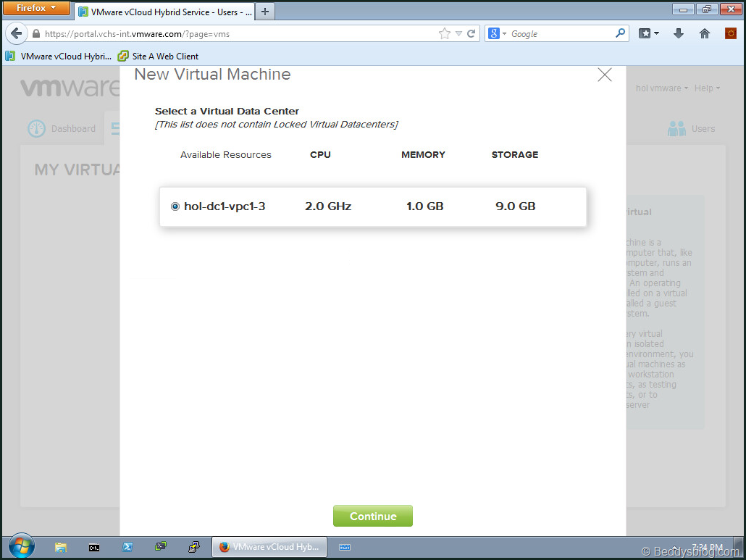Expand the Help menu in the portal
Screen dimensions: 746x560
click(707, 88)
